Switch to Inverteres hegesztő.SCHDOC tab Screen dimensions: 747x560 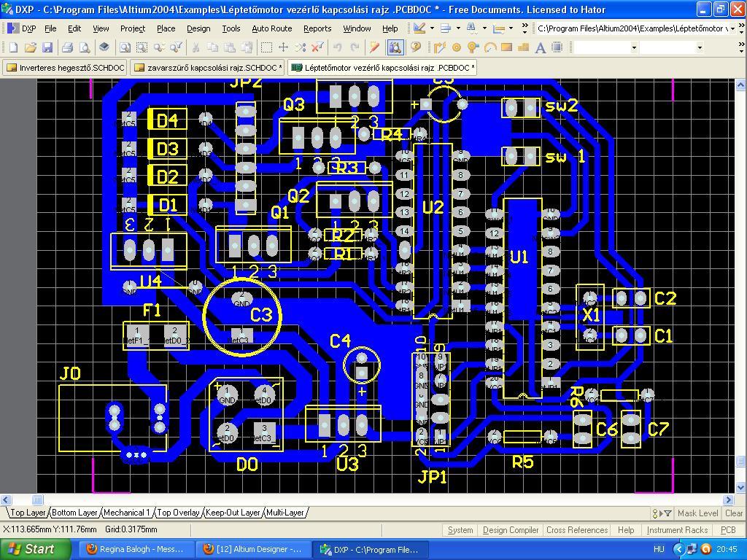65,68
